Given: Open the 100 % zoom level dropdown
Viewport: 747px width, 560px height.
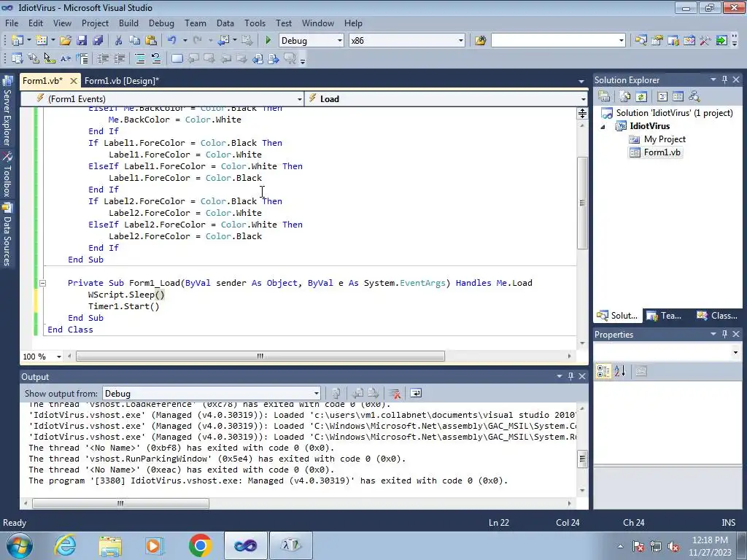Looking at the screenshot, I should coord(59,357).
